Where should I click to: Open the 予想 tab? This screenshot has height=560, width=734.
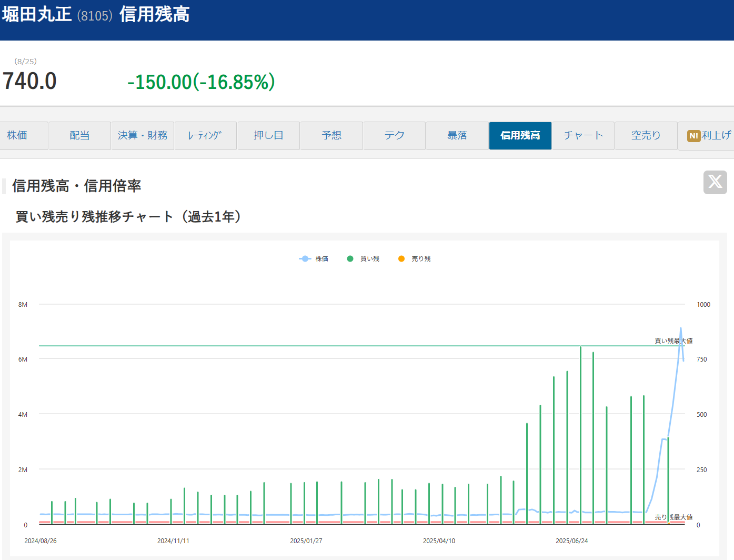tap(331, 136)
